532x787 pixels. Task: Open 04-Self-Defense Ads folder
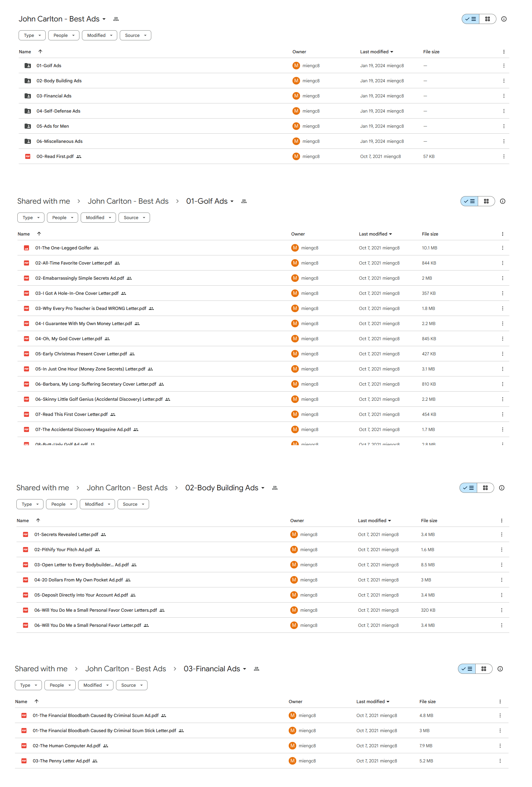pos(58,111)
